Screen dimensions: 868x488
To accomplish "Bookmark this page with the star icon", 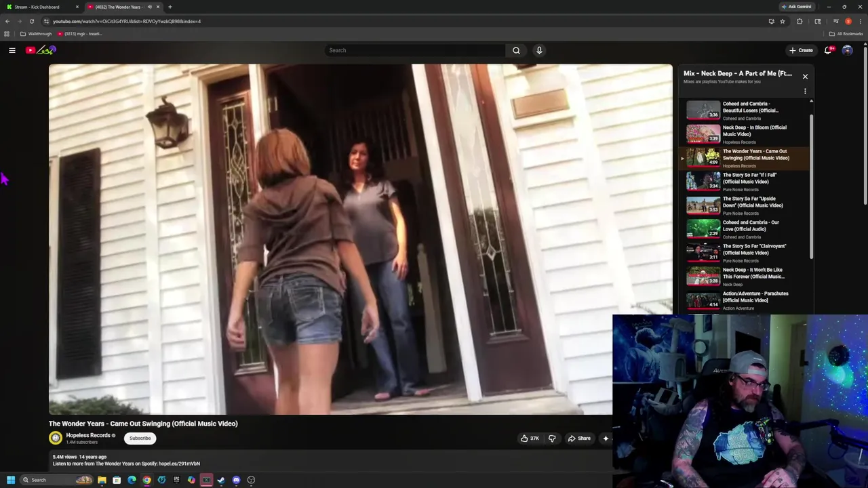I will pyautogui.click(x=783, y=21).
